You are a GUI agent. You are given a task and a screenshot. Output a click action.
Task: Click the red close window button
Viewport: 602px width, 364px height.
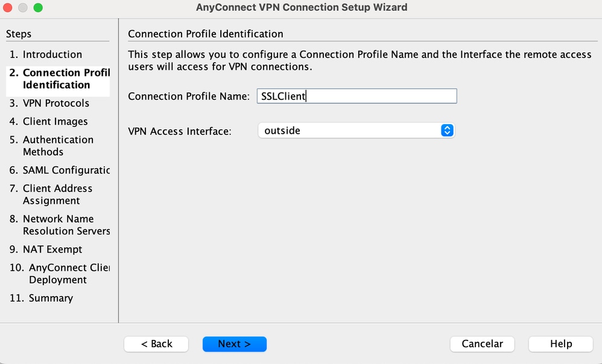(x=8, y=8)
